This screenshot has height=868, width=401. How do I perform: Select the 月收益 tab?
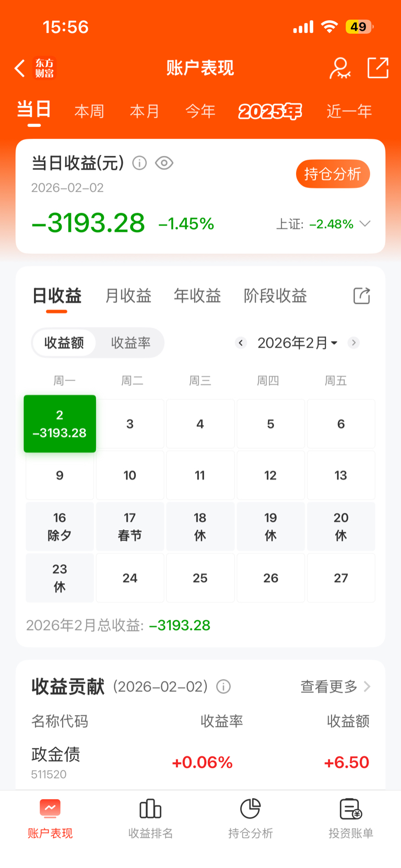tap(128, 296)
